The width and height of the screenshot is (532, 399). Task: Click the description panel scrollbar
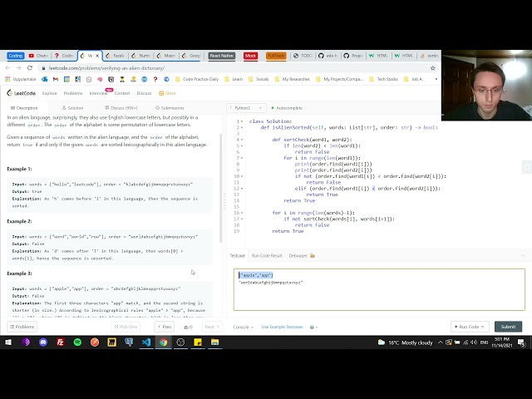[x=221, y=189]
